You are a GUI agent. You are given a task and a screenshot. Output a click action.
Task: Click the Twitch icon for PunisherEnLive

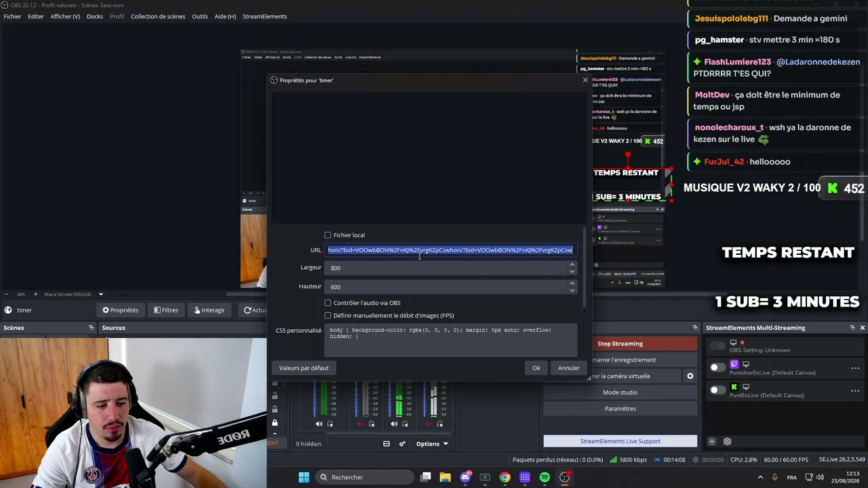(734, 365)
